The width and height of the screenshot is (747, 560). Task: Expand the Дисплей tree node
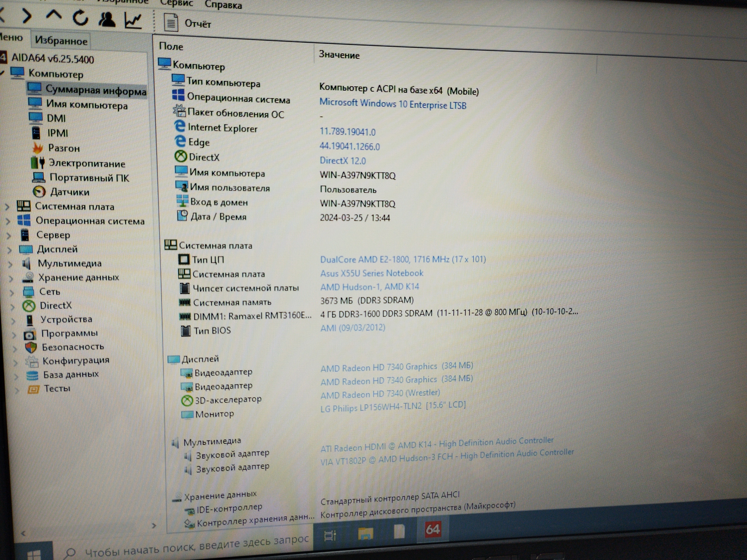pos(10,250)
